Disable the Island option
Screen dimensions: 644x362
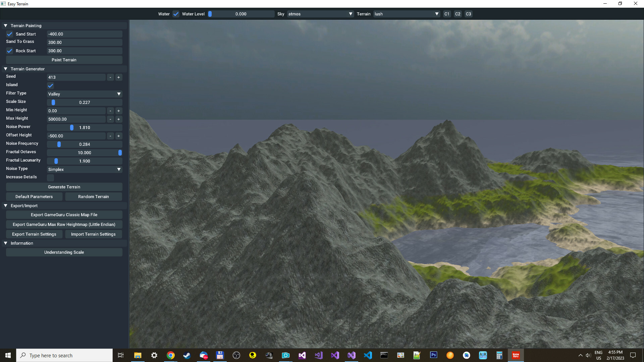50,85
